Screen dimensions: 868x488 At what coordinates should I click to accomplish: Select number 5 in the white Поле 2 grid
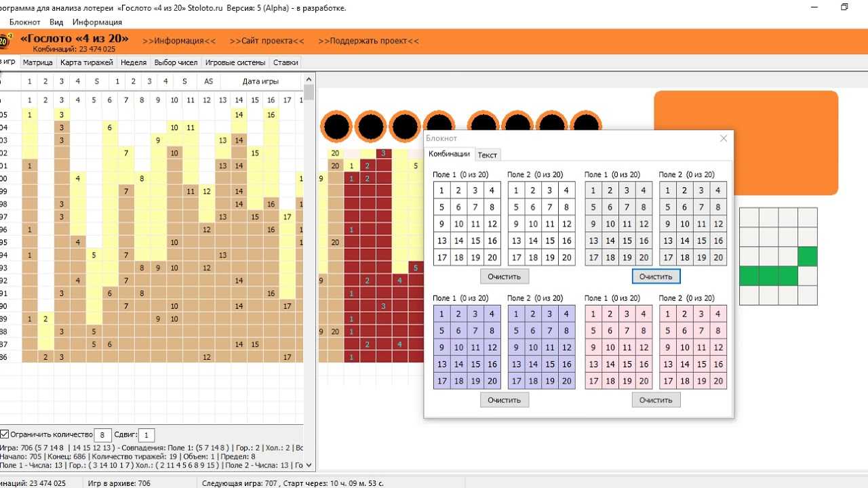(517, 207)
